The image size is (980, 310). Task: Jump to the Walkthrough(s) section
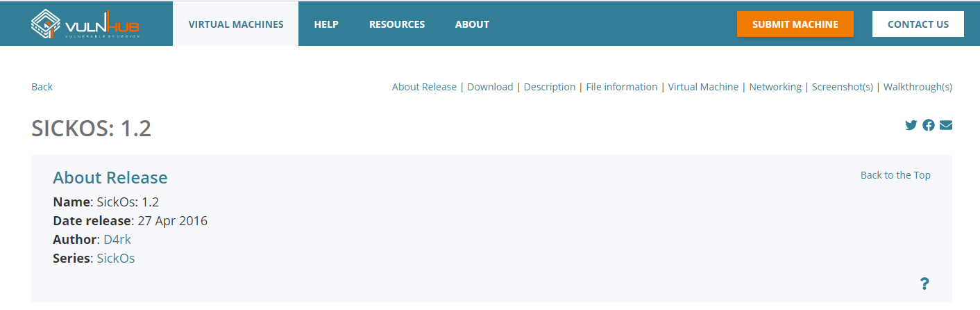[x=918, y=87]
